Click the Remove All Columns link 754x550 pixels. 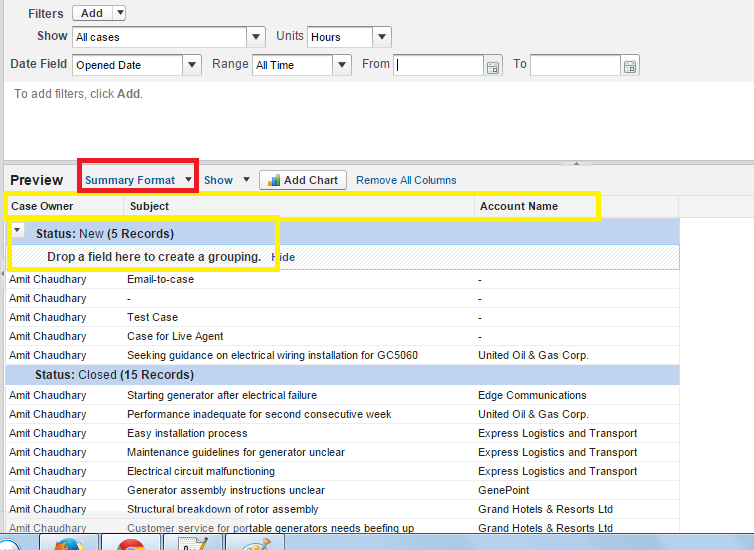coord(406,180)
